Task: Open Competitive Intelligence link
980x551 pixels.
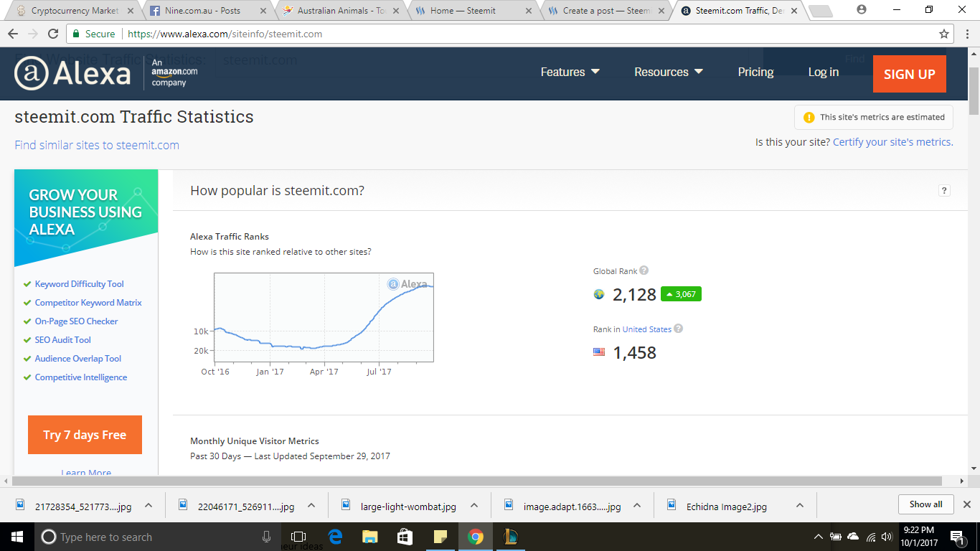Action: pyautogui.click(x=81, y=377)
